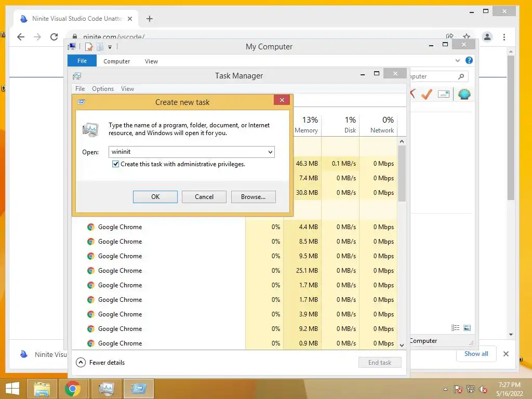The image size is (532, 399).
Task: Close the Ninite Visual Studio Code tab
Action: coord(129,19)
